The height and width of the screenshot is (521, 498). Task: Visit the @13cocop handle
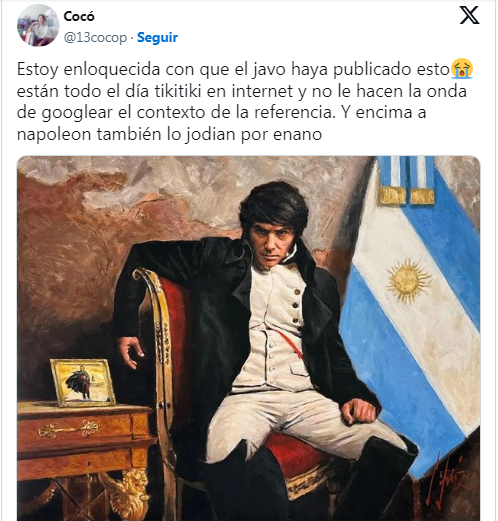click(x=95, y=38)
